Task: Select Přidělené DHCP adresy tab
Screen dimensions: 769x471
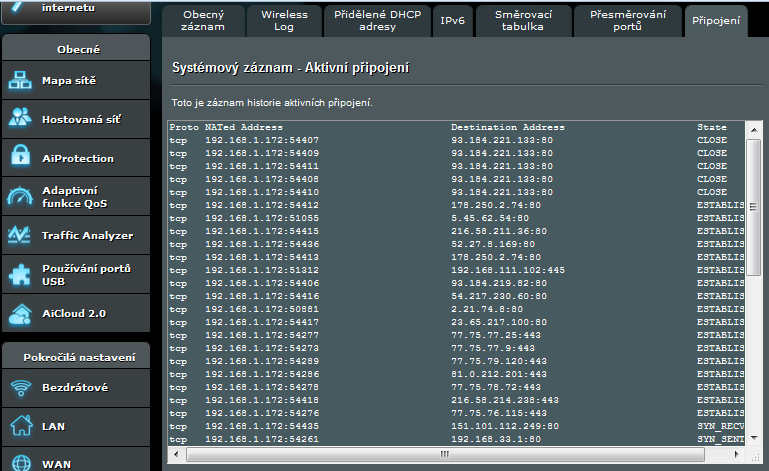Action: 378,21
